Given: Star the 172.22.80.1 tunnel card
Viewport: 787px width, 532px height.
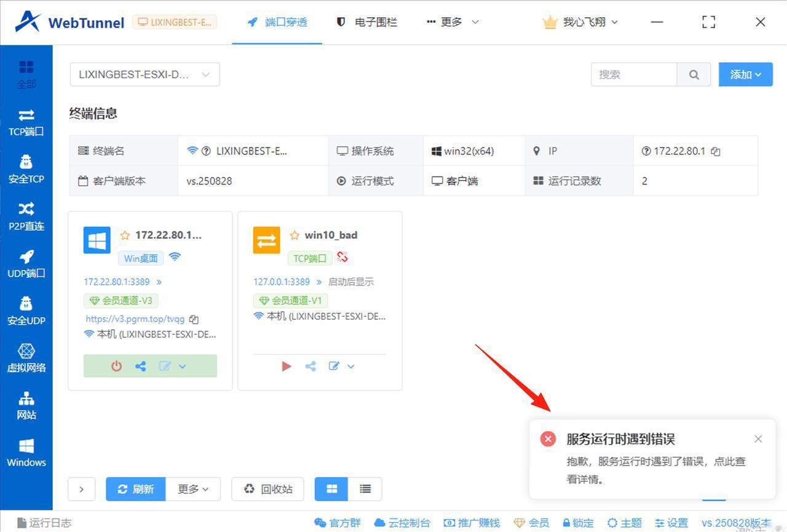Looking at the screenshot, I should [125, 235].
